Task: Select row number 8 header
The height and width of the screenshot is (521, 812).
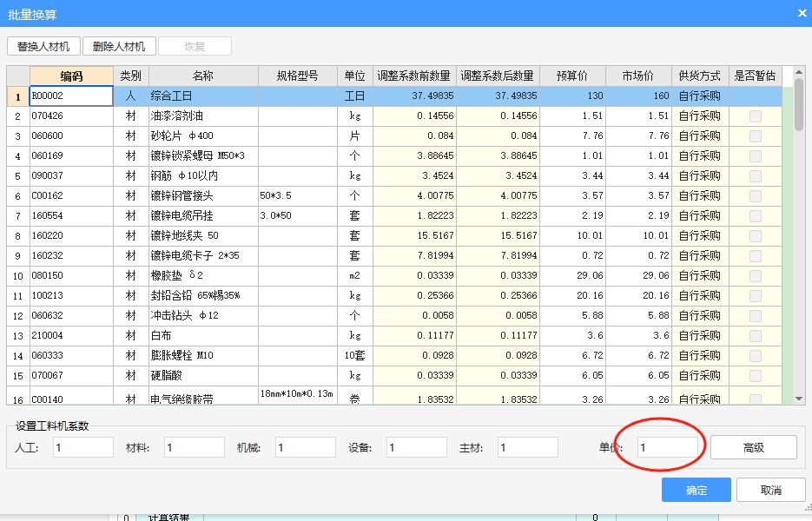Action: pyautogui.click(x=18, y=236)
